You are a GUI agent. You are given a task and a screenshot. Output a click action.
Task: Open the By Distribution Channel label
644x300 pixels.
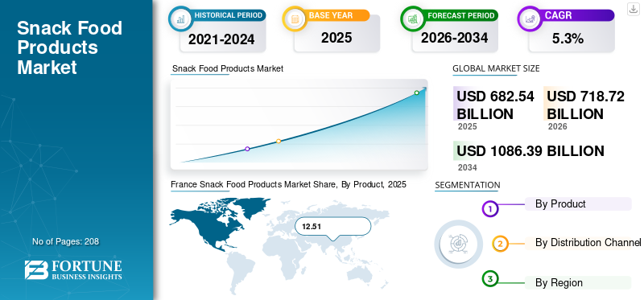pyautogui.click(x=588, y=243)
